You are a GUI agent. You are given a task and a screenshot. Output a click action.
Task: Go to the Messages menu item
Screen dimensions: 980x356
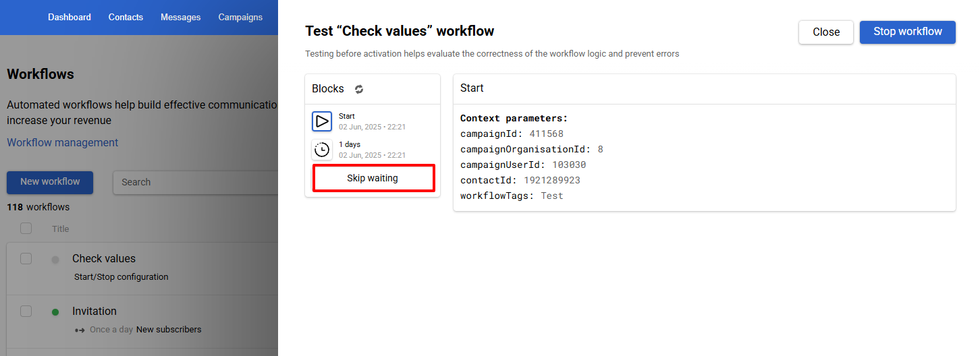(180, 18)
